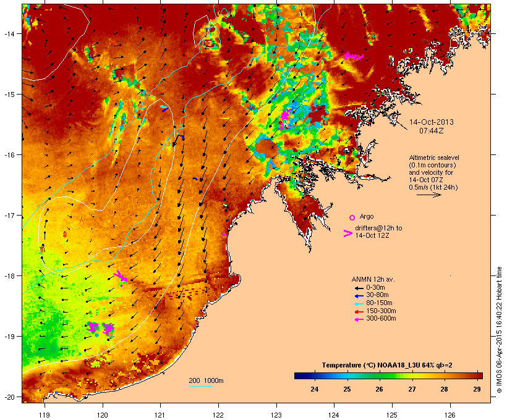Click the latitude axis label -16
This screenshot has width=507, height=420.
click(x=9, y=155)
